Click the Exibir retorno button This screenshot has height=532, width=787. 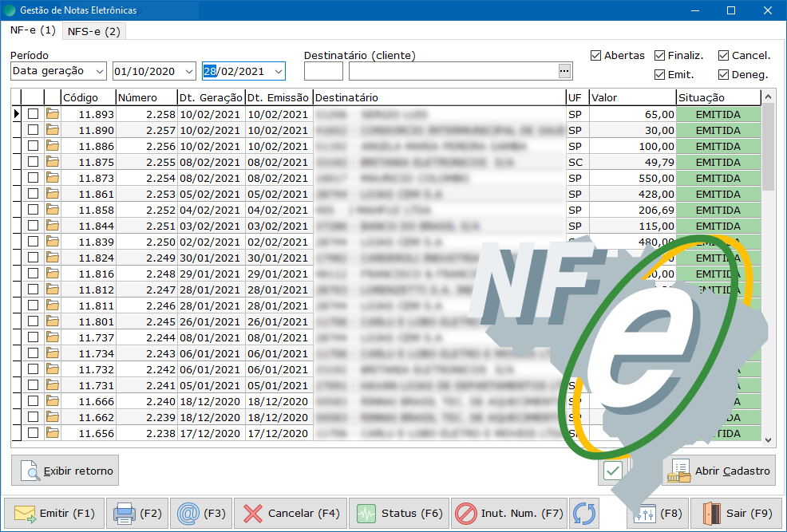coord(65,471)
